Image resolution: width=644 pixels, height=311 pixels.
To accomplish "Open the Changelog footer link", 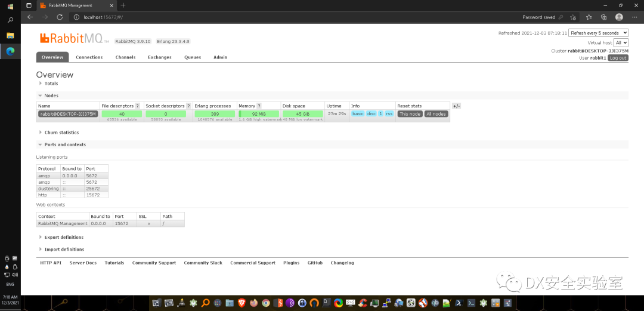I will [x=342, y=263].
